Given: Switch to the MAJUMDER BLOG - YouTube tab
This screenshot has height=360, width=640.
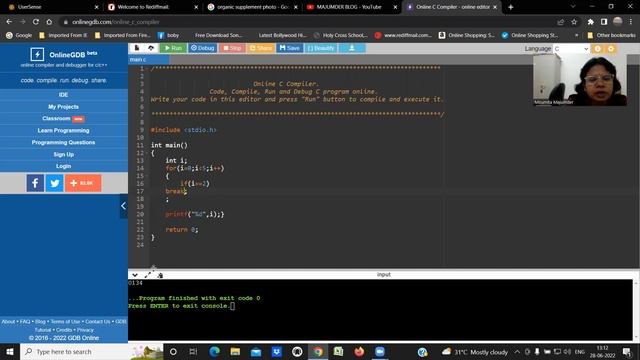Looking at the screenshot, I should [352, 7].
